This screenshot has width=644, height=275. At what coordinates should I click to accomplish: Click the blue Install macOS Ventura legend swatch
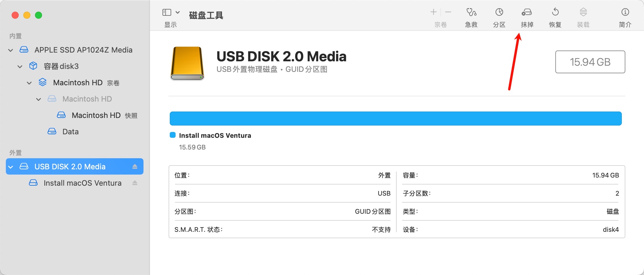[173, 135]
